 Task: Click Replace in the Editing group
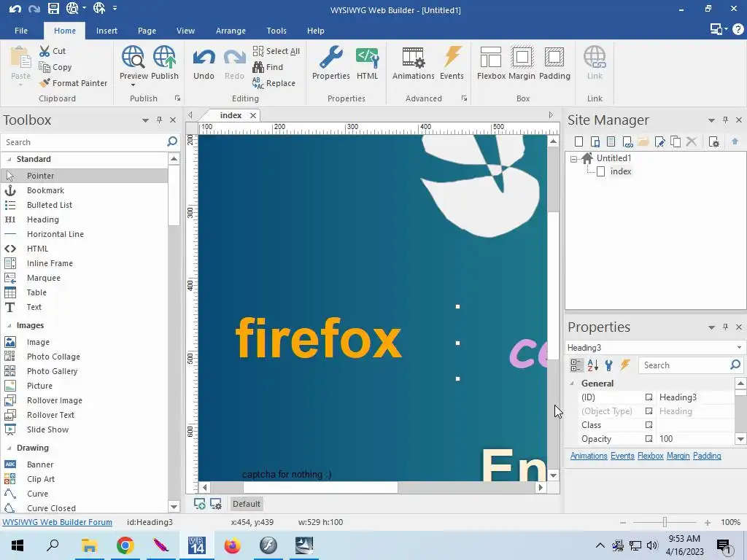(x=274, y=83)
